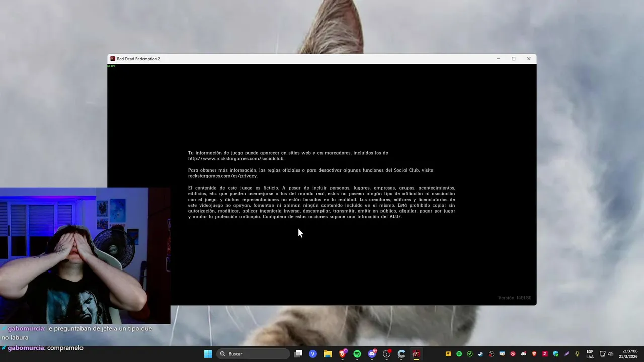The width and height of the screenshot is (644, 362).
Task: Maximize the Red Dead Redemption 2 window
Action: click(x=513, y=59)
